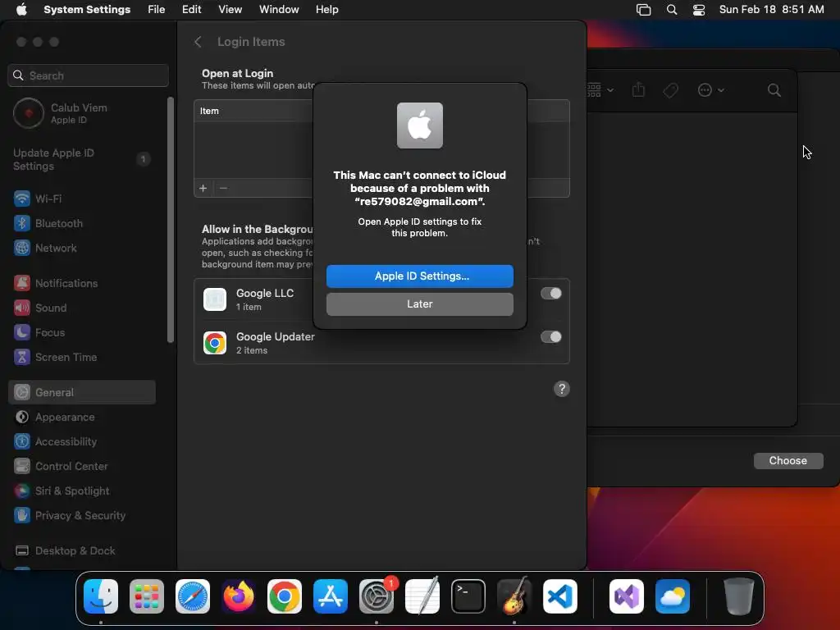Click the Choose button in the file dialog
The image size is (840, 630).
[x=788, y=461]
